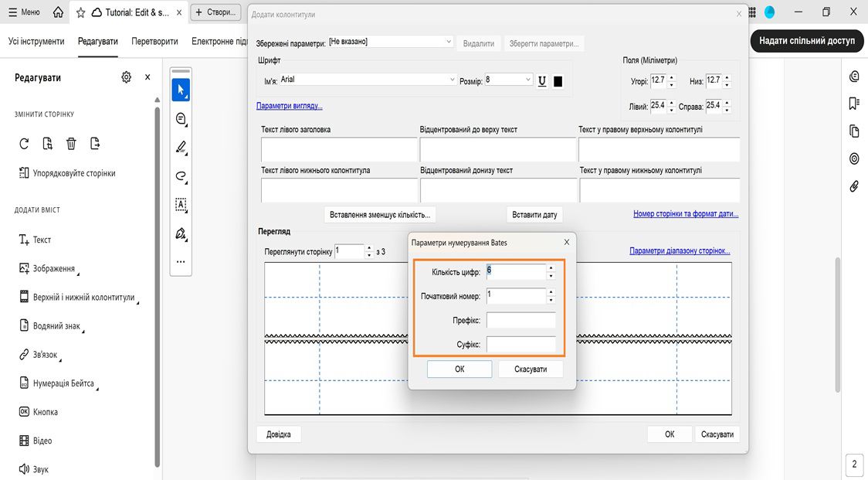Select the freehand draw loop tool
868x480 pixels.
pyautogui.click(x=181, y=176)
